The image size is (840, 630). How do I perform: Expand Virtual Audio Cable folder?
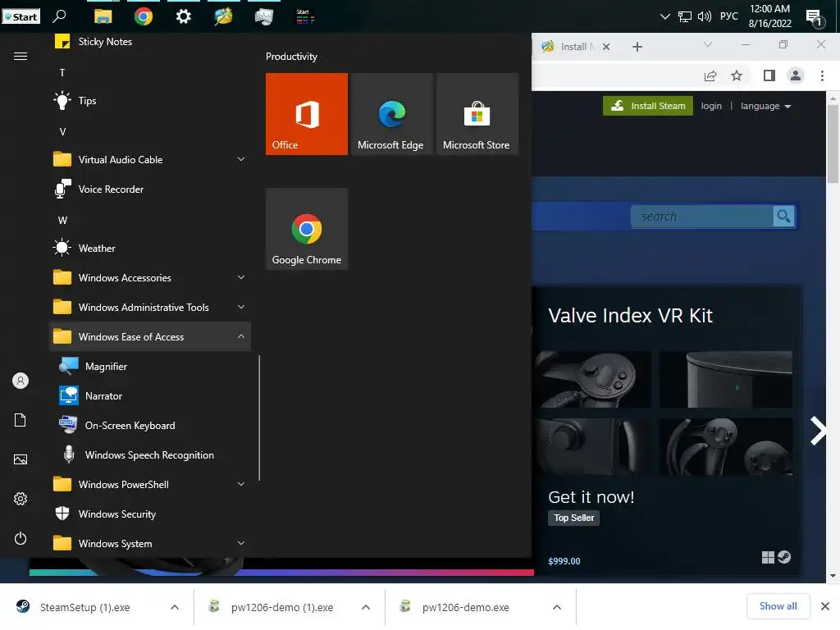[241, 160]
